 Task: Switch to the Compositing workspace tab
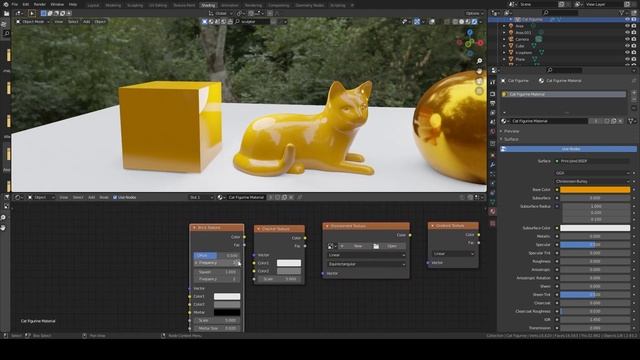click(x=279, y=5)
